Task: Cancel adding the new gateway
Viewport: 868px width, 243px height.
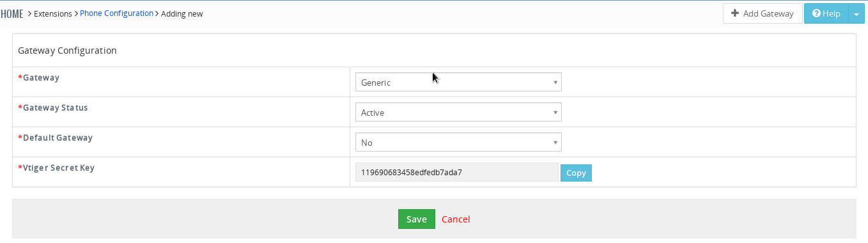Action: pos(456,219)
